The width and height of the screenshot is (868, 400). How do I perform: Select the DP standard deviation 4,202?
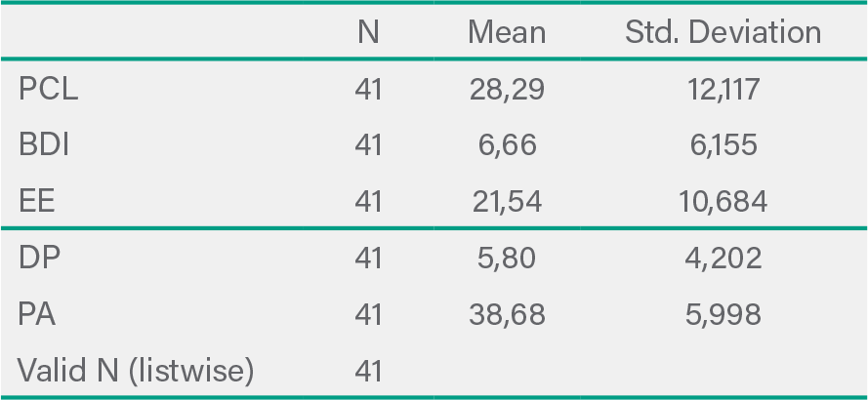click(723, 259)
